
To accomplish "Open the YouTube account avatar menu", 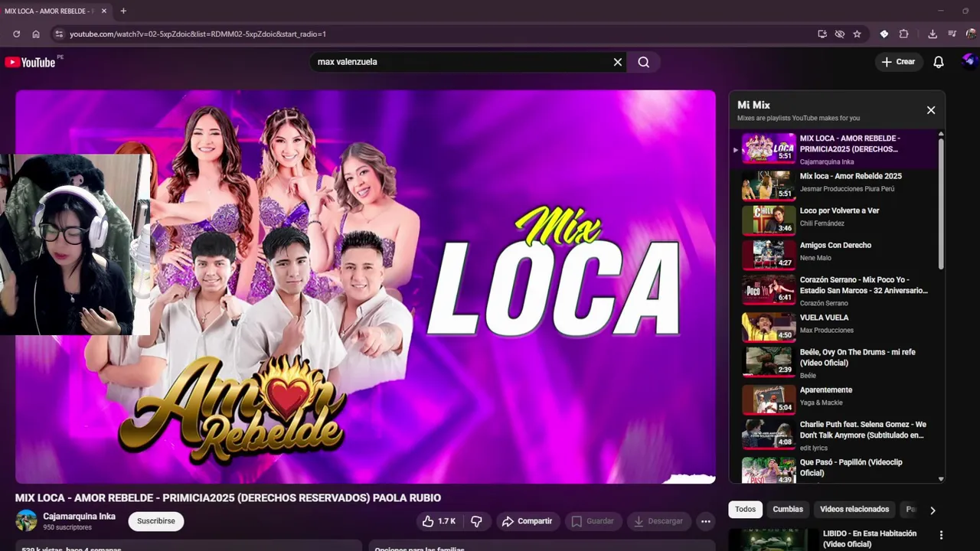I will coord(969,61).
